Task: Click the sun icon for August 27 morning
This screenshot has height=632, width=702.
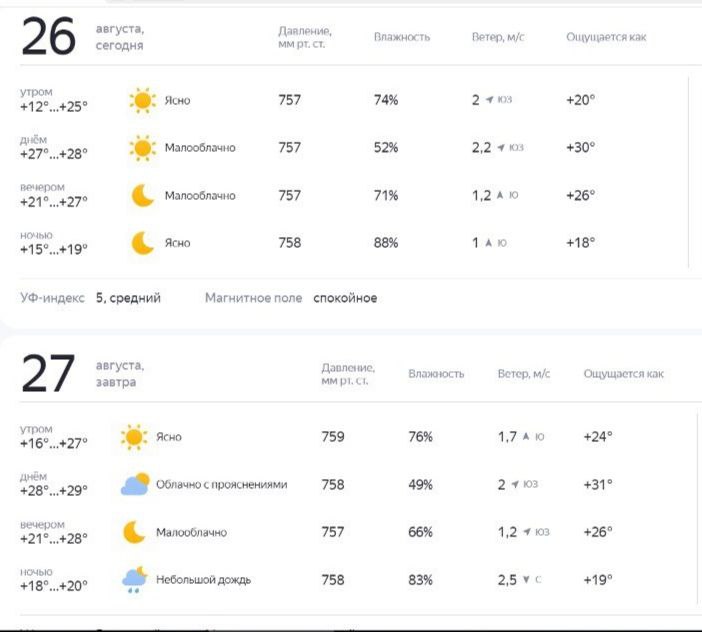Action: [134, 437]
